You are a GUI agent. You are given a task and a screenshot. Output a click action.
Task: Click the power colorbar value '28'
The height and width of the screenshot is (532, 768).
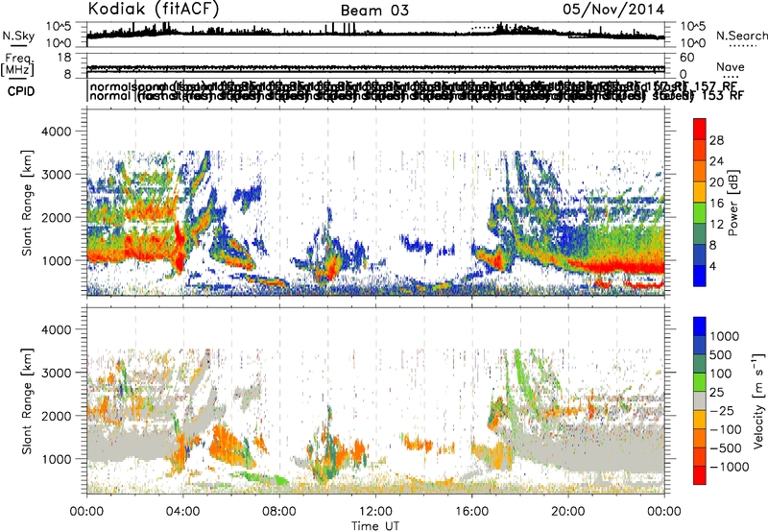click(x=716, y=140)
